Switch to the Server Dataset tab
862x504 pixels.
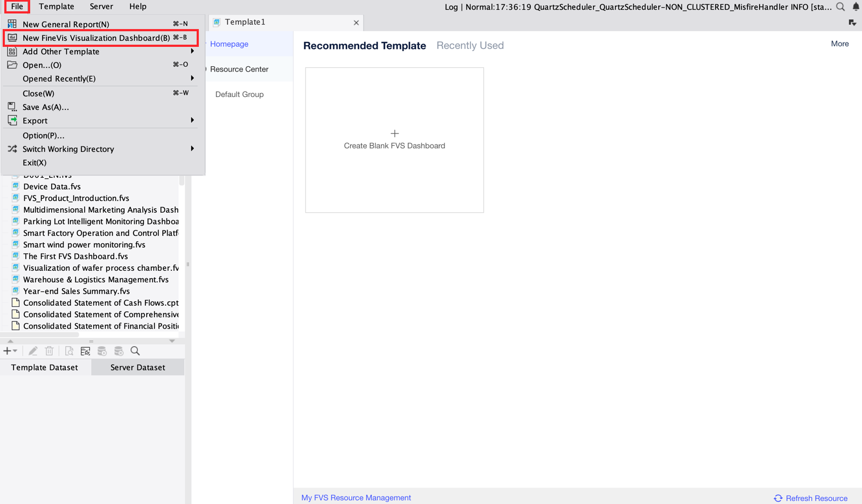coord(137,367)
